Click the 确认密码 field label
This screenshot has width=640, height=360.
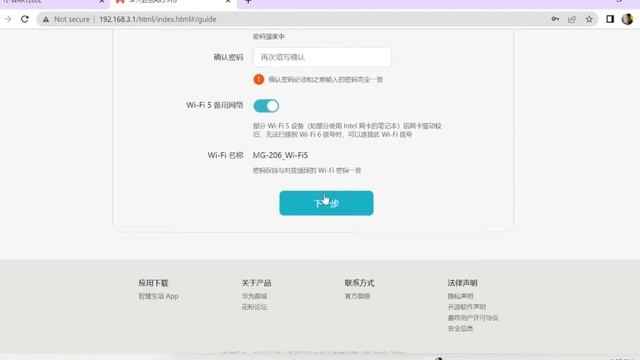tap(229, 57)
